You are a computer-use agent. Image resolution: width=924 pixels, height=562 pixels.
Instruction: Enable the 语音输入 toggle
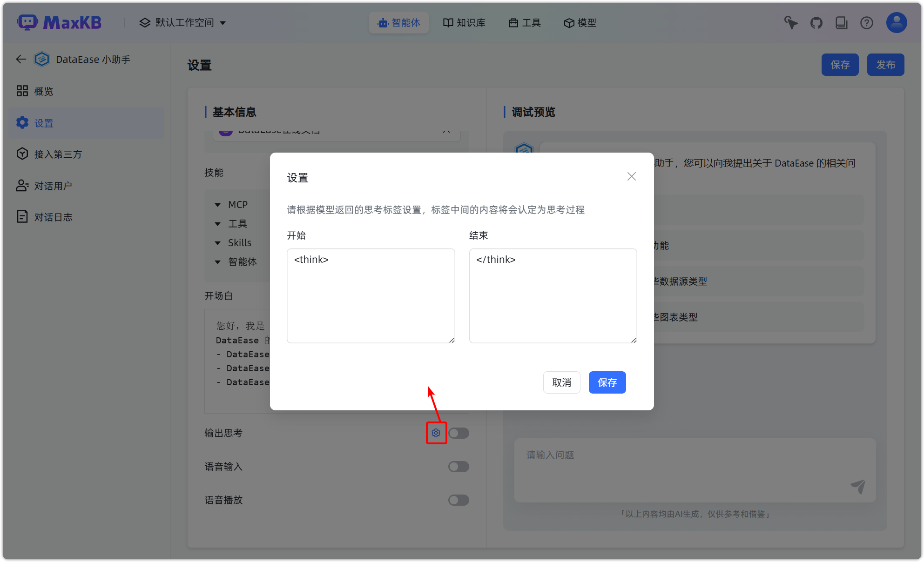pos(459,467)
